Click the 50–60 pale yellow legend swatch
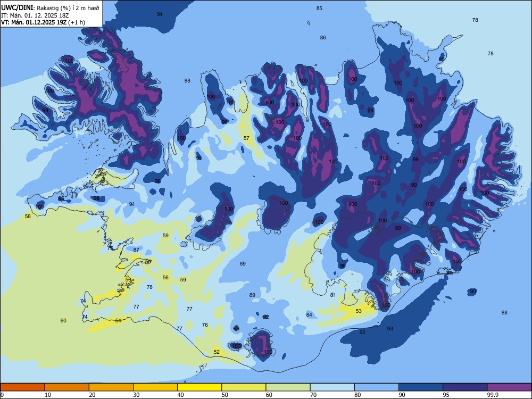The width and height of the screenshot is (532, 399). (244, 387)
